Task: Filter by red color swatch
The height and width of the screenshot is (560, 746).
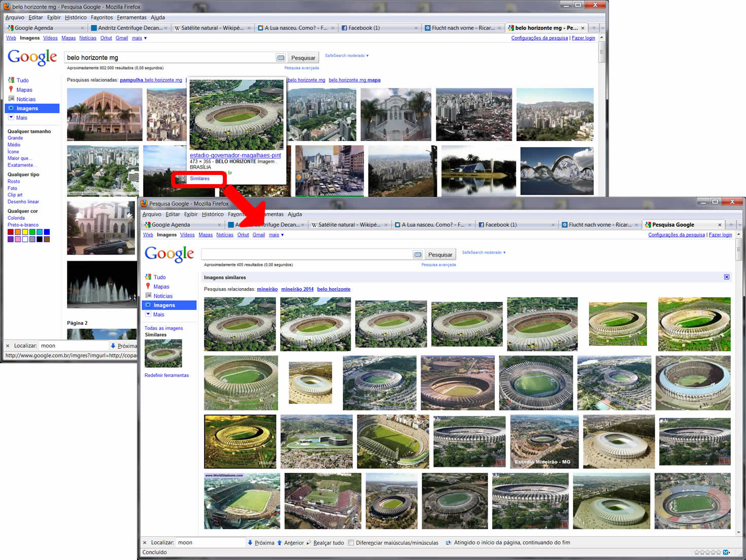Action: (x=11, y=232)
